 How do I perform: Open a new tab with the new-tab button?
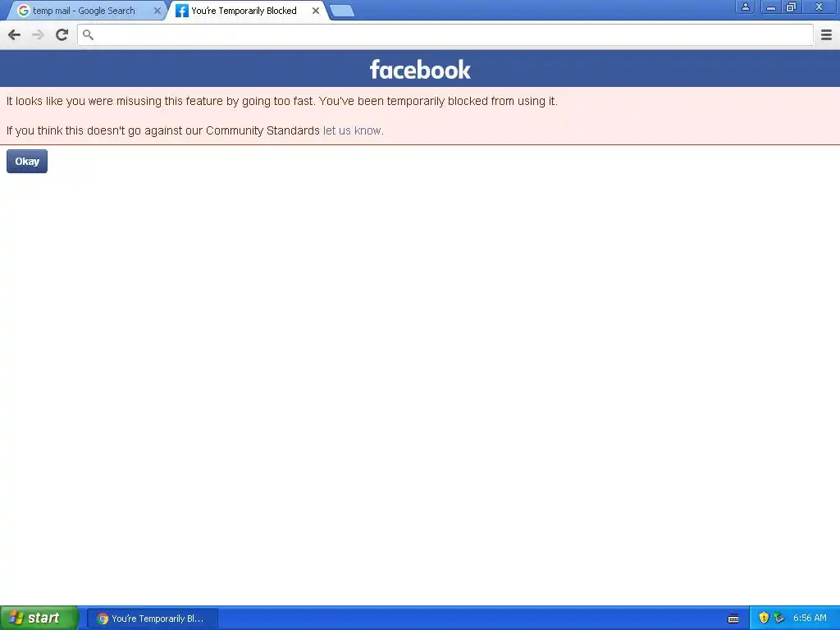coord(342,11)
